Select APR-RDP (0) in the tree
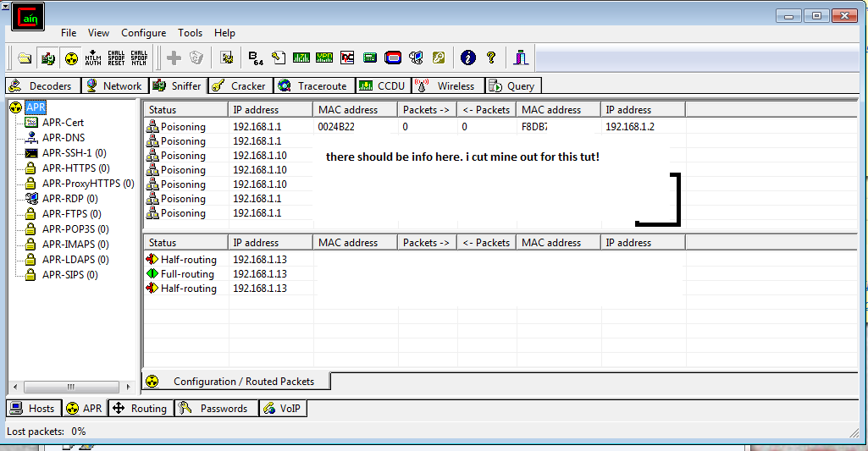The width and height of the screenshot is (868, 451). pyautogui.click(x=69, y=198)
